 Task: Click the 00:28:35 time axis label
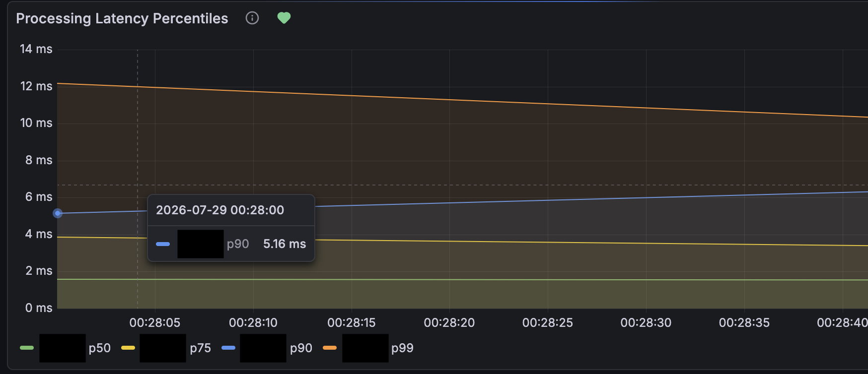click(x=744, y=323)
